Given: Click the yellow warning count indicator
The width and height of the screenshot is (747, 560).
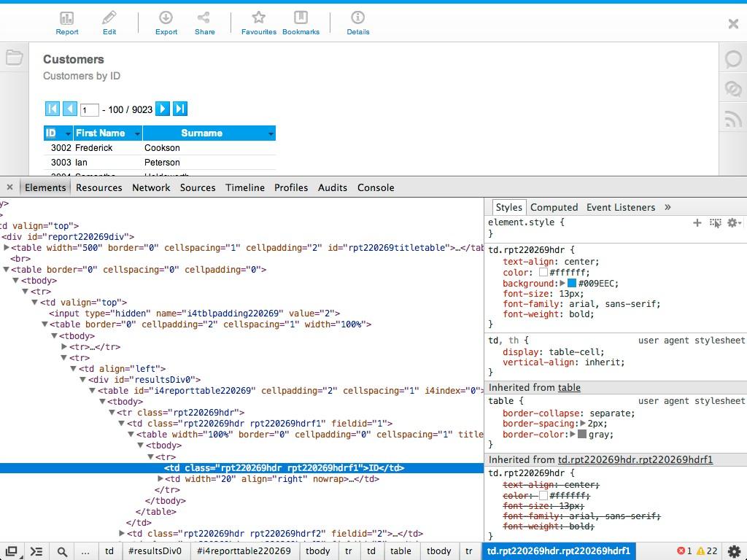Looking at the screenshot, I should pyautogui.click(x=707, y=551).
